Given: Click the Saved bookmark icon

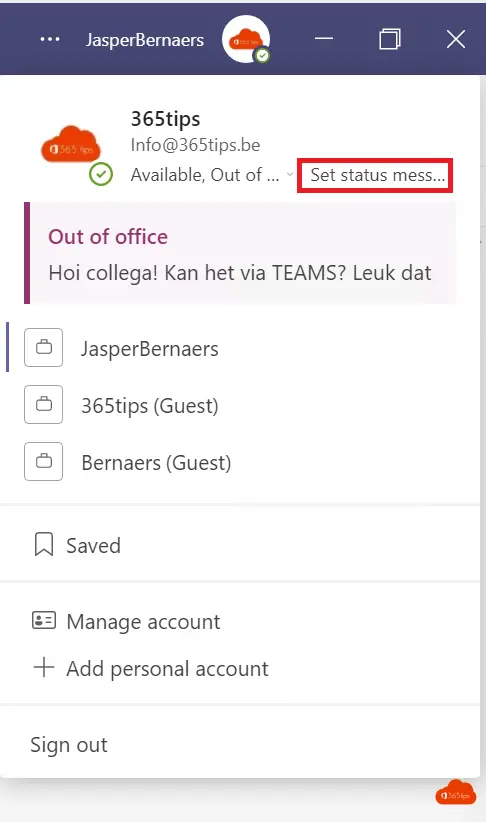Looking at the screenshot, I should pyautogui.click(x=44, y=544).
